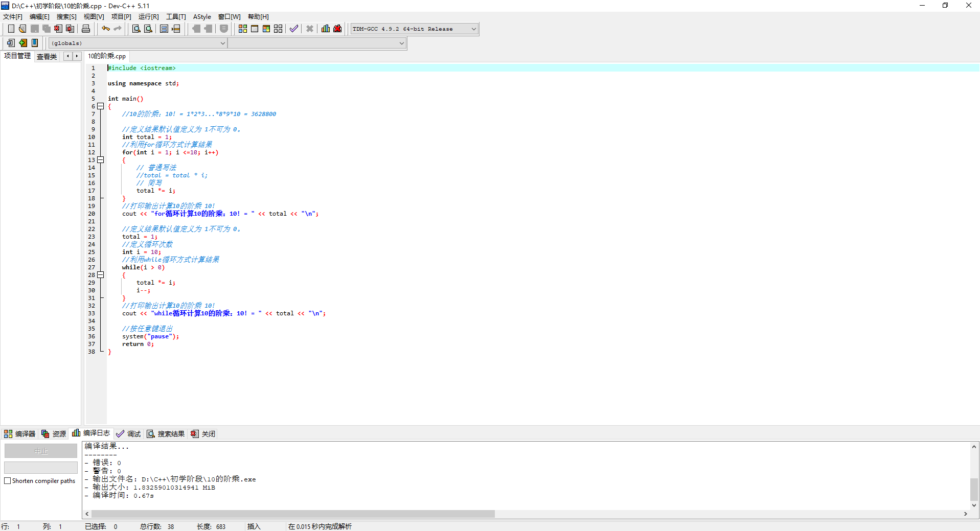Collapse main function fold at line 6

tap(101, 106)
